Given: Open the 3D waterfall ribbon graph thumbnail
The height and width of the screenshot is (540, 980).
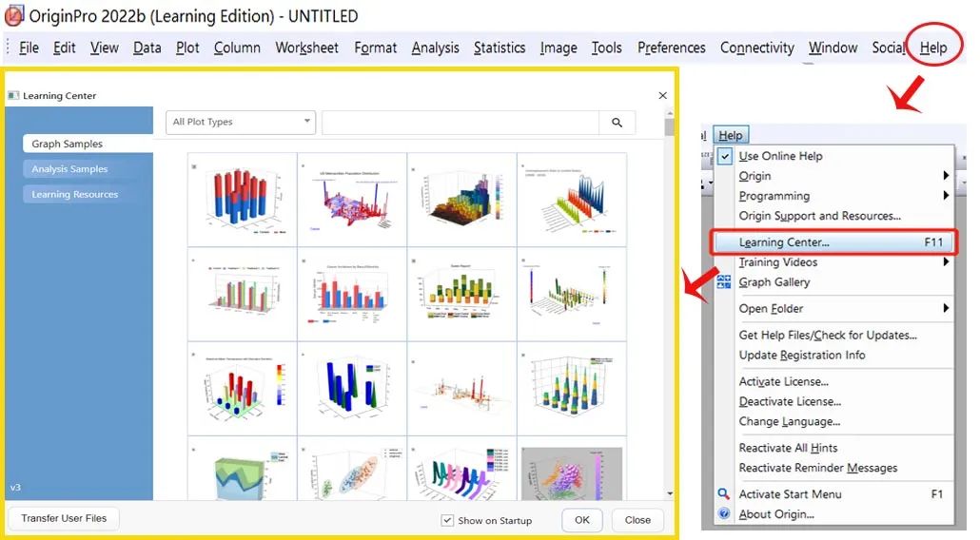Looking at the screenshot, I should (x=572, y=200).
